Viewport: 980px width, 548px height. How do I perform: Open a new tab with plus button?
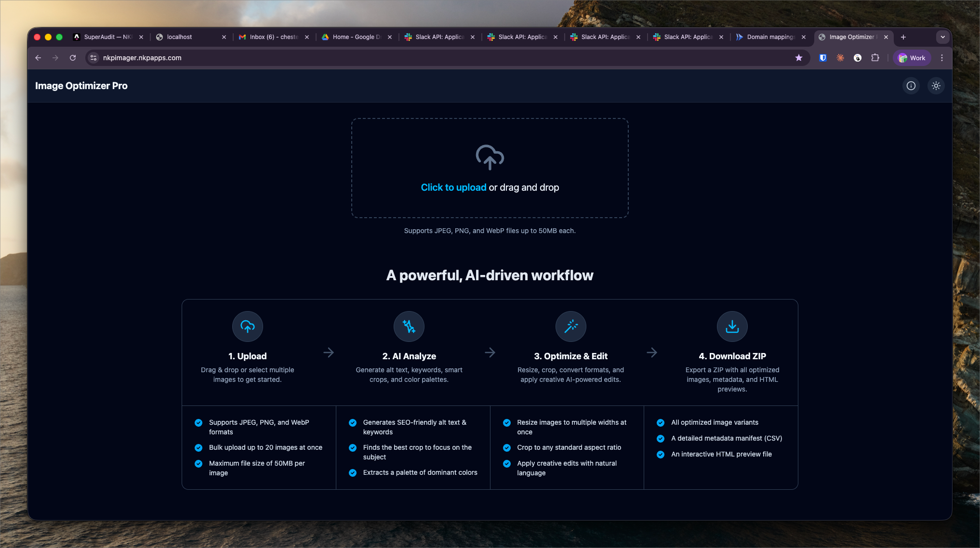click(x=903, y=37)
